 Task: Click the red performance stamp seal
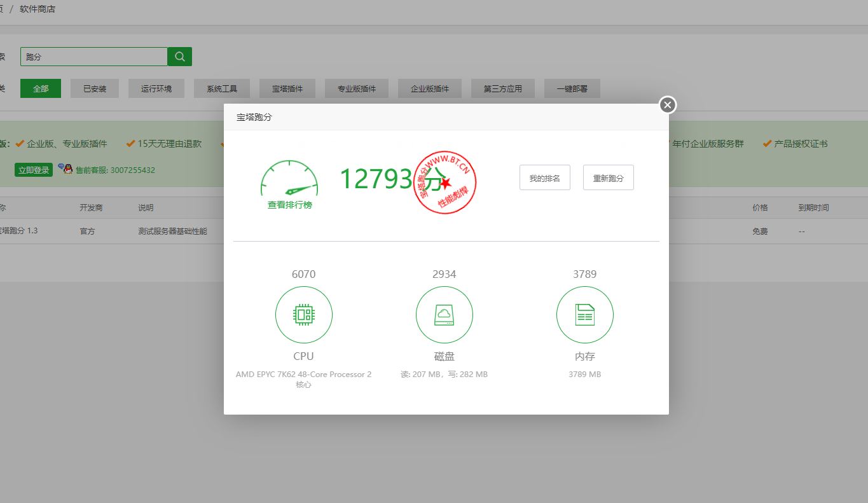[444, 183]
